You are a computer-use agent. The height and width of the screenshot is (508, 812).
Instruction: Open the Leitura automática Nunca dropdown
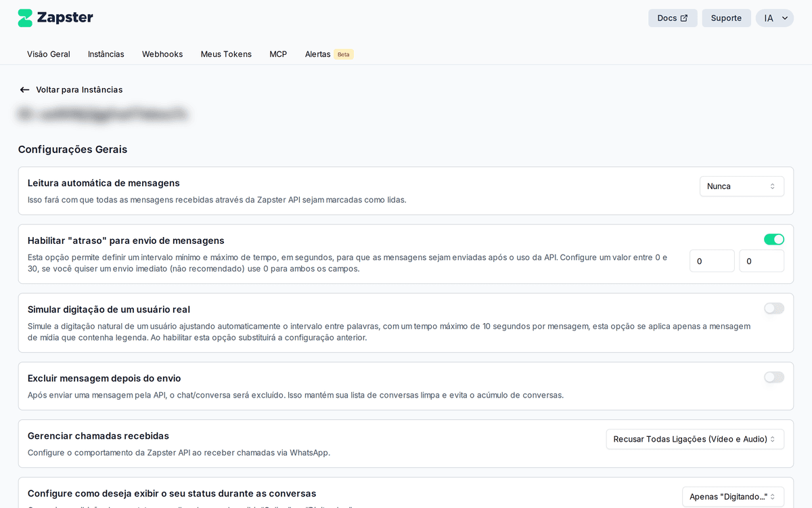[x=741, y=186]
